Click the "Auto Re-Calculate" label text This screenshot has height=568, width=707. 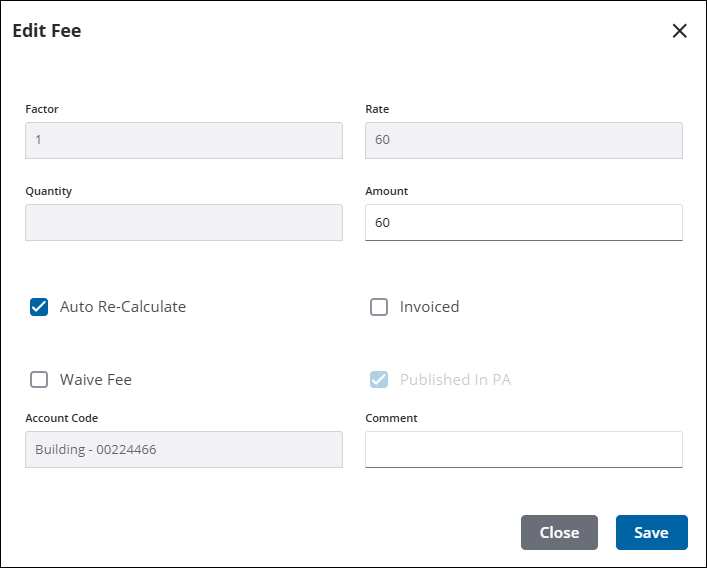123,307
